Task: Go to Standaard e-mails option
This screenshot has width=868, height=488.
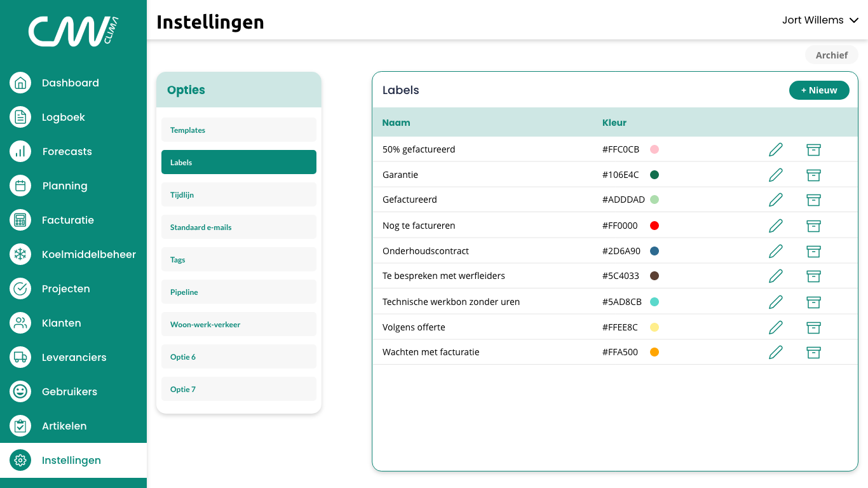Action: 238,227
